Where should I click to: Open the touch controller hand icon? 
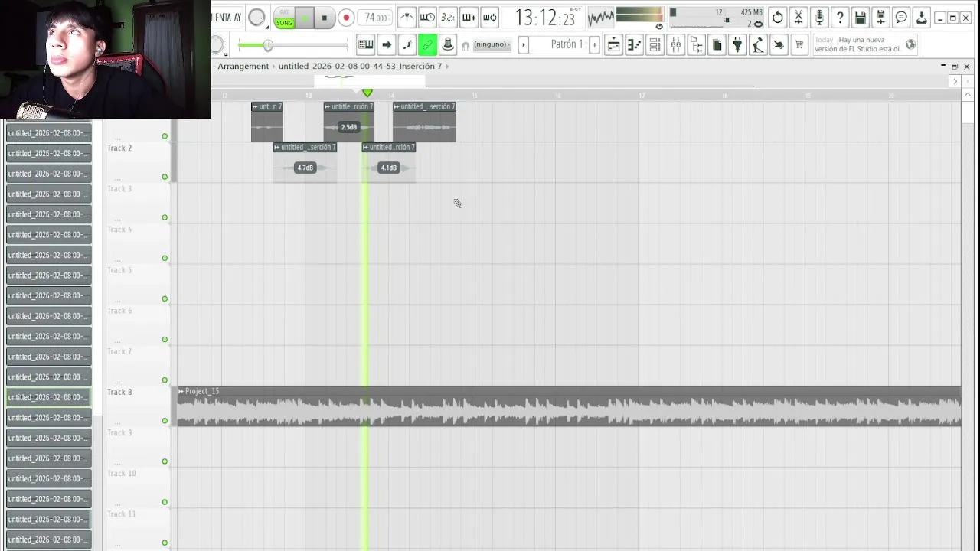click(x=779, y=45)
